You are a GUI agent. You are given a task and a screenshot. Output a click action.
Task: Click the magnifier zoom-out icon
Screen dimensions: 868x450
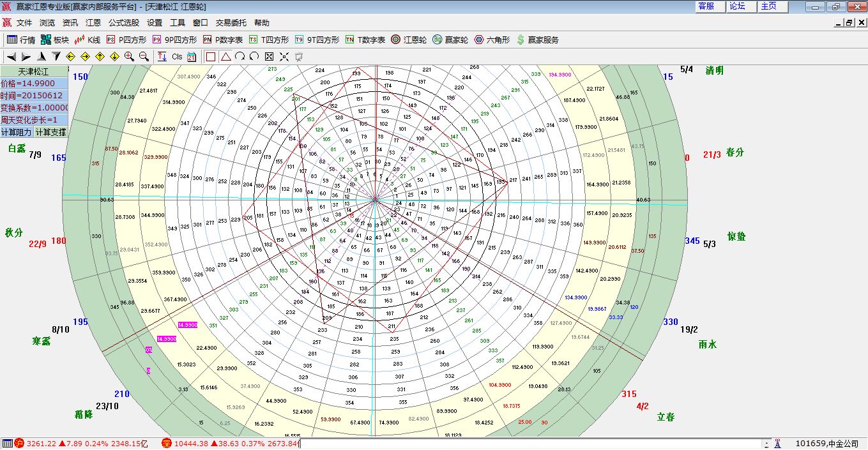144,57
